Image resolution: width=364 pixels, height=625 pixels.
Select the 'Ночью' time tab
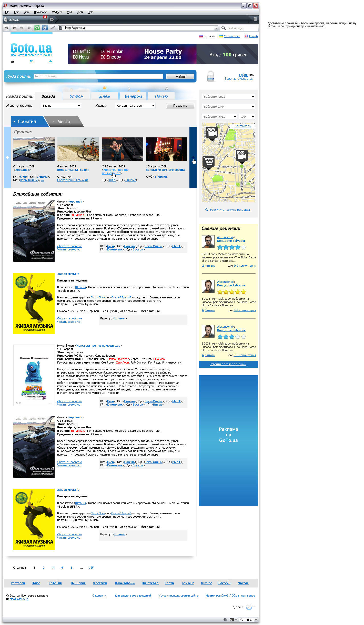pyautogui.click(x=161, y=96)
